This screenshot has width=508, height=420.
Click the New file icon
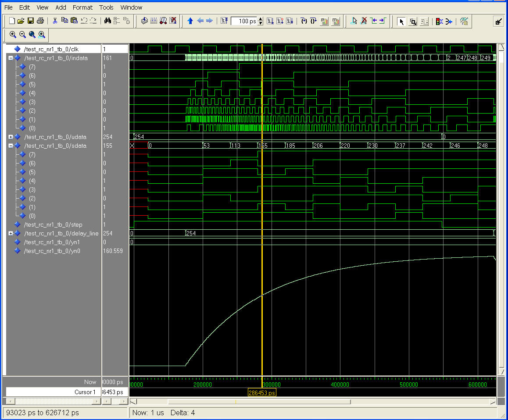click(12, 21)
